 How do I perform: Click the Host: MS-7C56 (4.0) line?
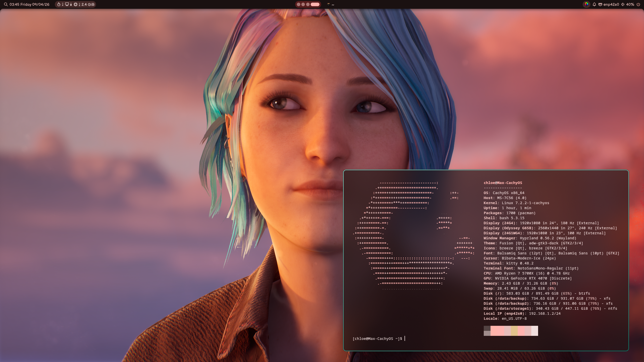(505, 198)
